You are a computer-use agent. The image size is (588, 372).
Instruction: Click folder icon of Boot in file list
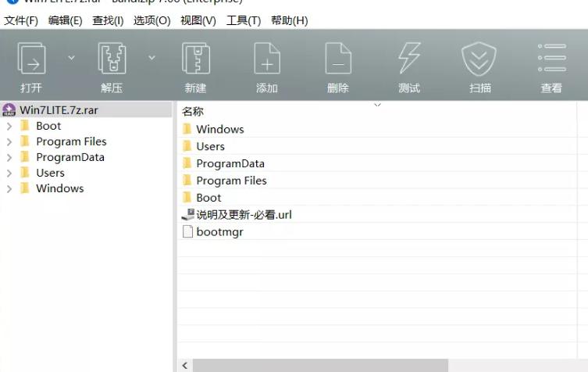click(187, 197)
